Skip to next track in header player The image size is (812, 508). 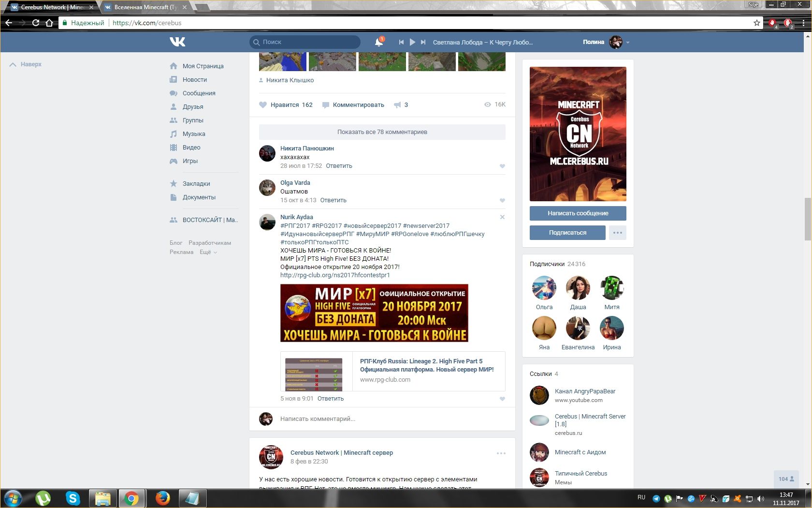423,42
